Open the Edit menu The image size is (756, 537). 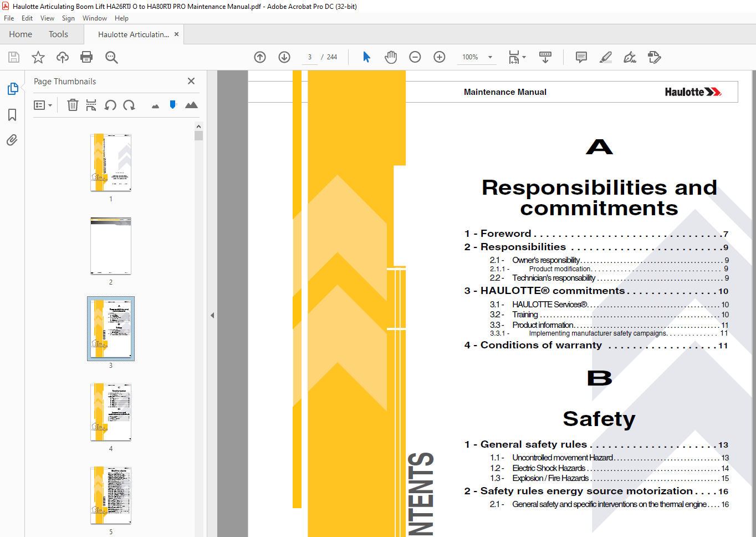27,18
